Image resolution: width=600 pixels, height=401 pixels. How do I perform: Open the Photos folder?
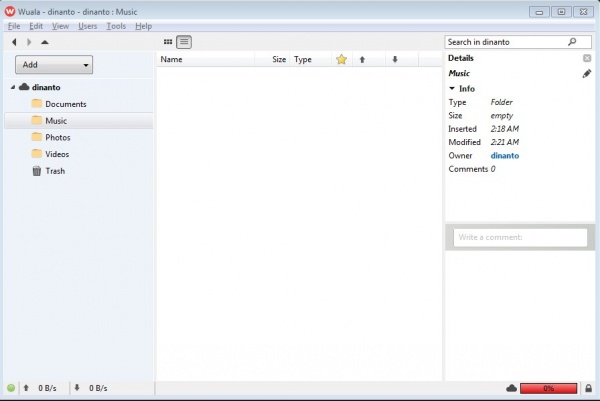click(51, 137)
